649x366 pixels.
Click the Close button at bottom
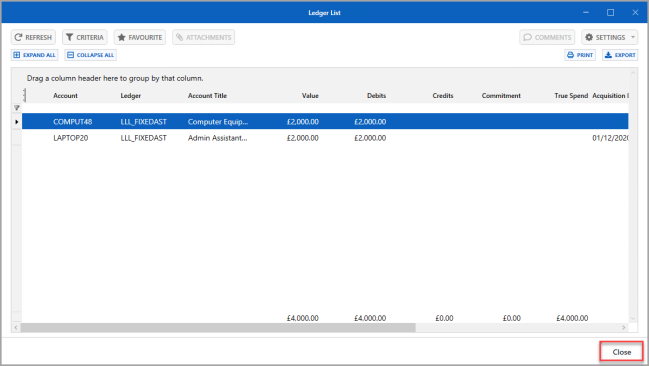point(621,352)
